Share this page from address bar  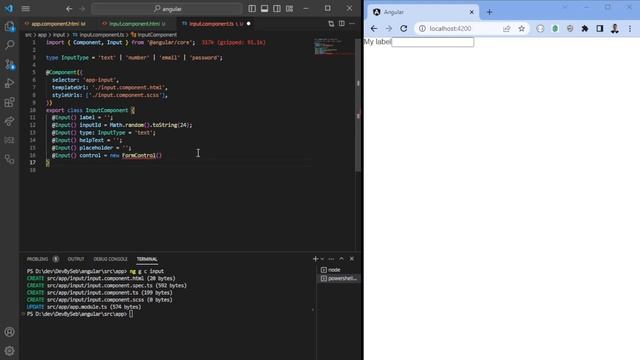pos(507,29)
